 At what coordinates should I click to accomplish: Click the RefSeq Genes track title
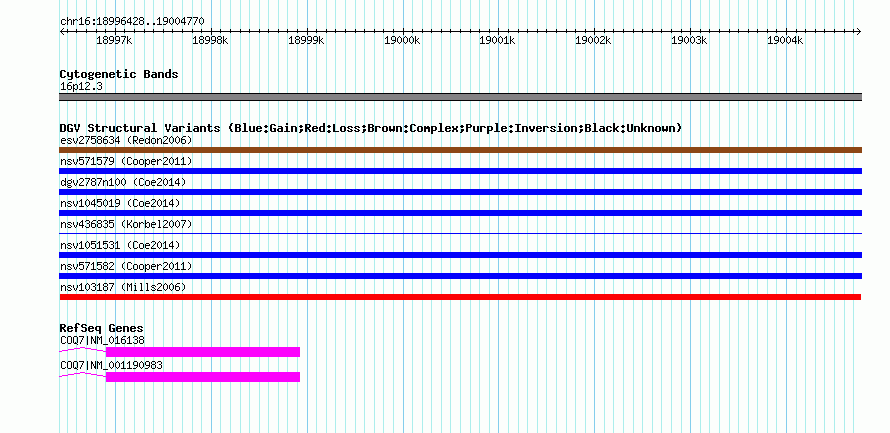(101, 328)
